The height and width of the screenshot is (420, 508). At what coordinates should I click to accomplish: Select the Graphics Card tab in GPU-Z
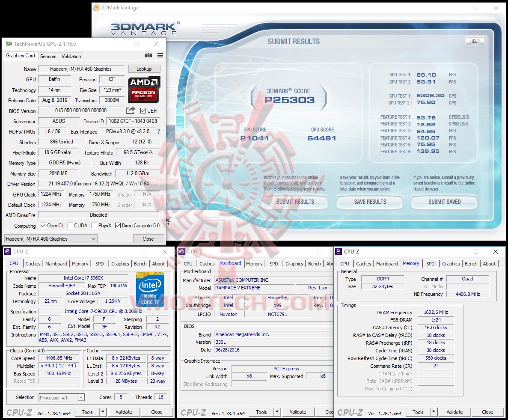click(x=21, y=56)
